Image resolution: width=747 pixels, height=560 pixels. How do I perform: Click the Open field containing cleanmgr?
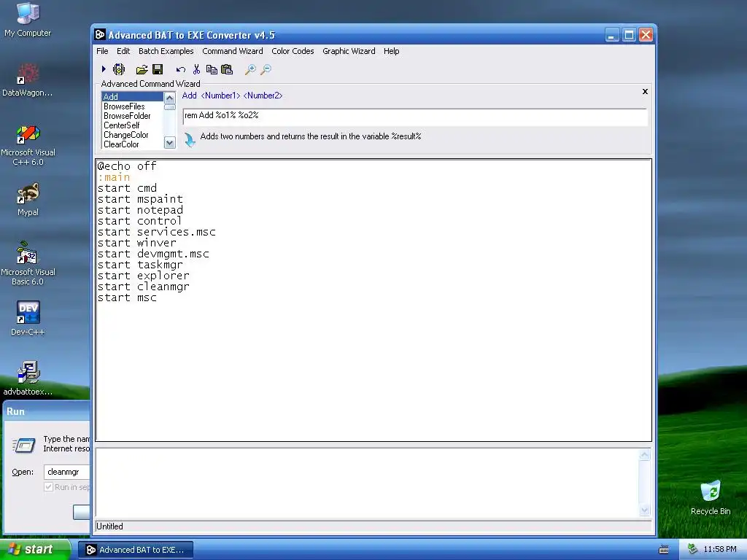(66, 472)
